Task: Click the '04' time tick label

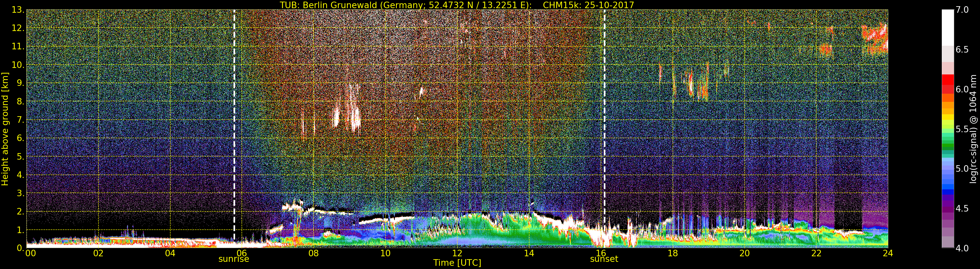Action: (170, 253)
